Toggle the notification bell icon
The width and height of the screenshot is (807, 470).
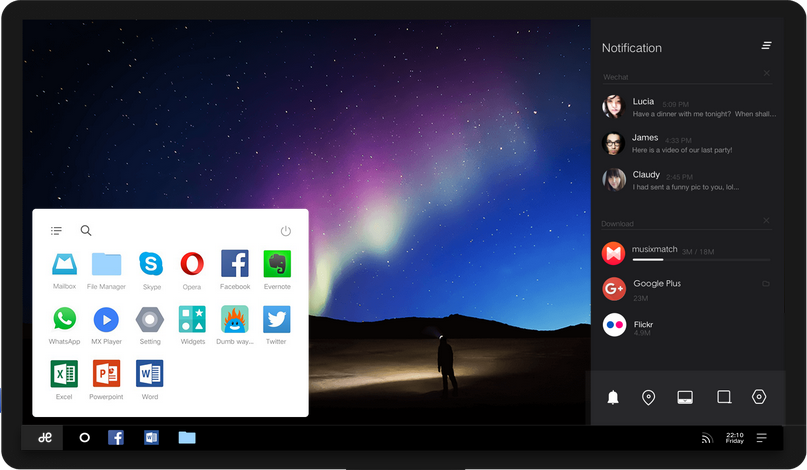pos(613,397)
